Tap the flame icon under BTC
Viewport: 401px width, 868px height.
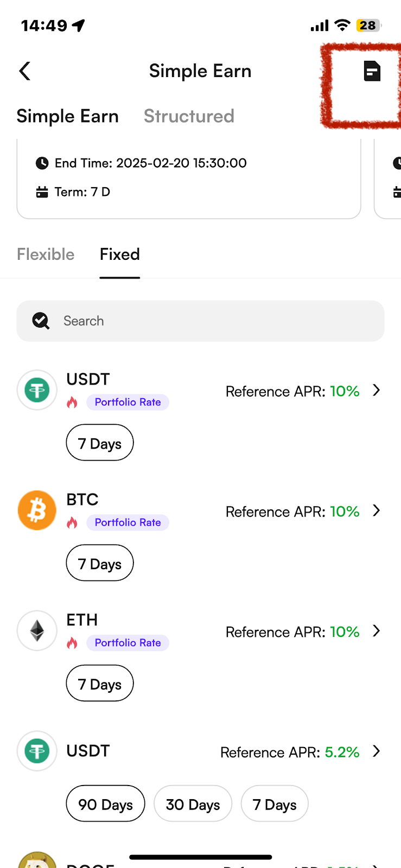[72, 522]
